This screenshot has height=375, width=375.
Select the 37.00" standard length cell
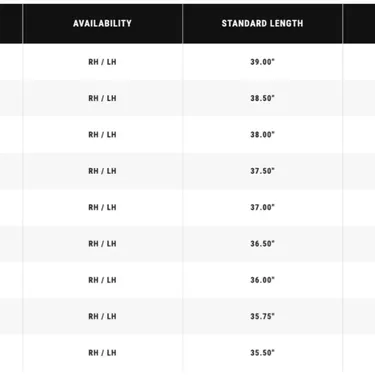262,207
